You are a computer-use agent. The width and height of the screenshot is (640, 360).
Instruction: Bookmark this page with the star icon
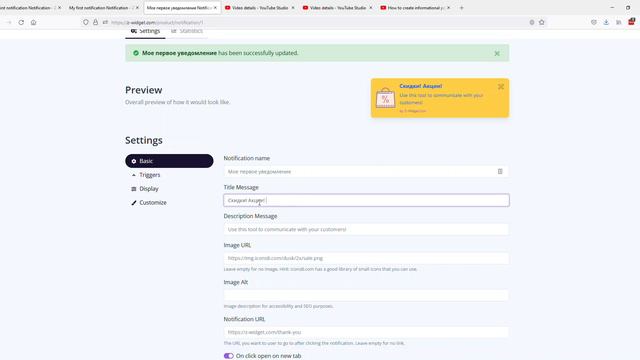coord(542,22)
